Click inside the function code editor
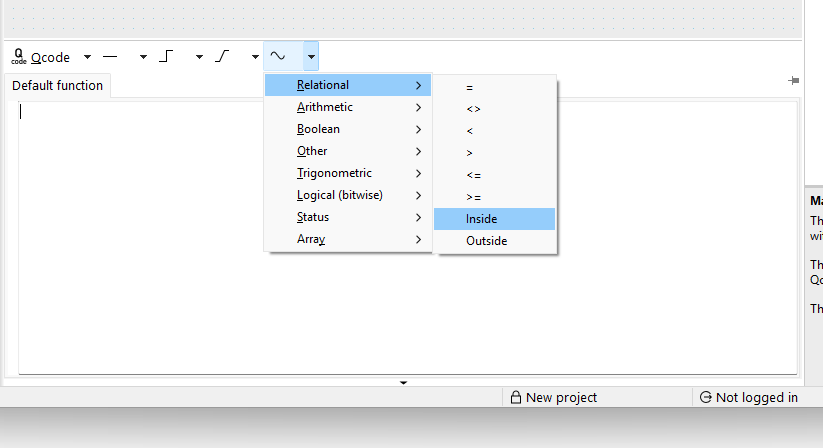 [x=408, y=238]
